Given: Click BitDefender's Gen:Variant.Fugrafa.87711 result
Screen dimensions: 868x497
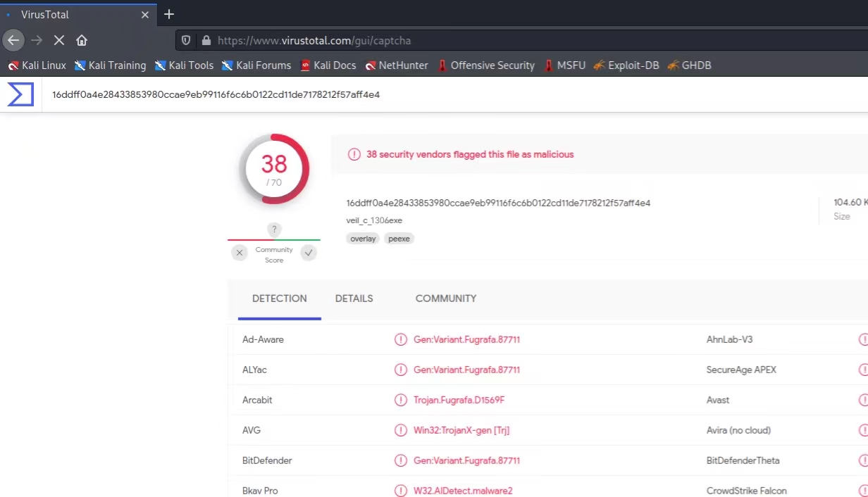Looking at the screenshot, I should 466,460.
